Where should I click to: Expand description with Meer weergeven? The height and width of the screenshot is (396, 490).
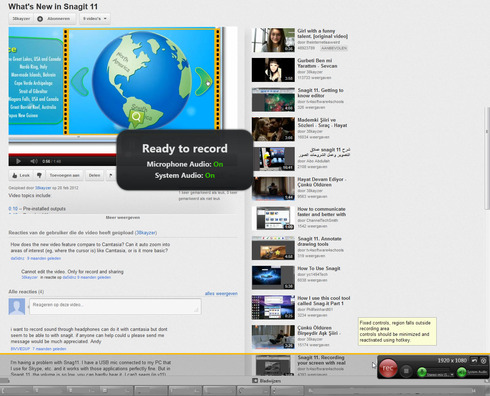123,217
